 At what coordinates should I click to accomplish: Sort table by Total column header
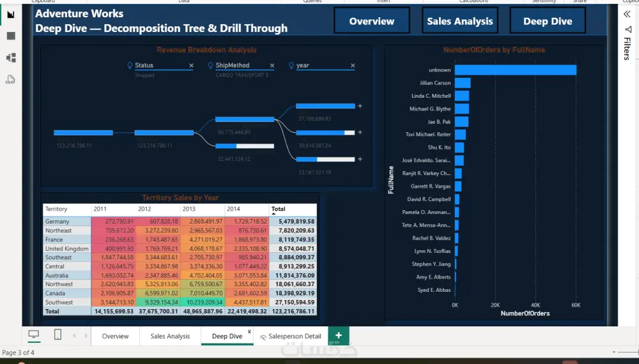coord(279,209)
